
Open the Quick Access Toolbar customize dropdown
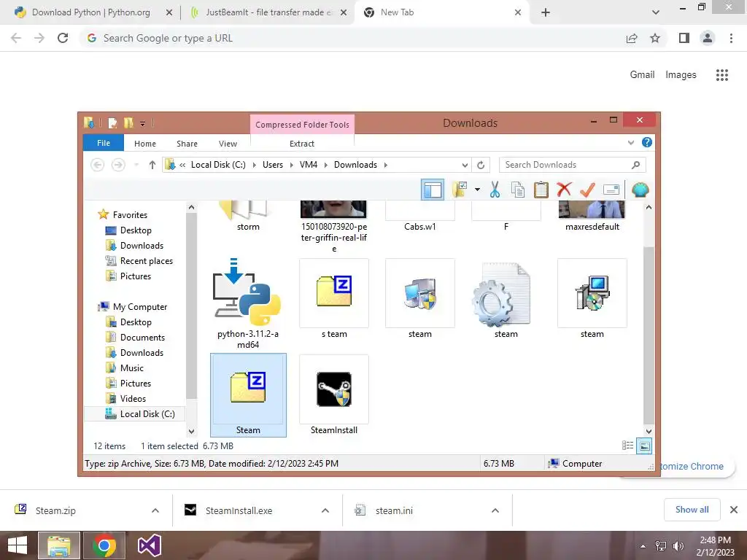click(142, 124)
